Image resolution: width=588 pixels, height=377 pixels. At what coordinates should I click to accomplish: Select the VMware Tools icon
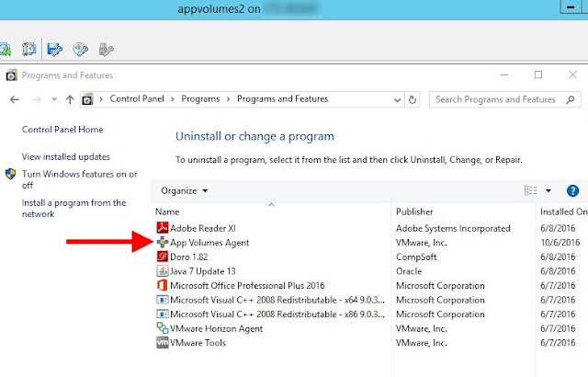[162, 342]
